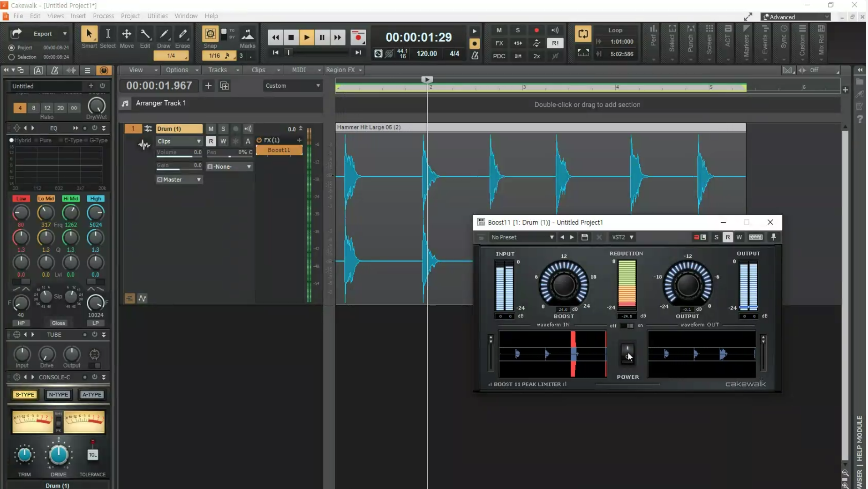
Task: Click the Output knob in Boost11
Action: coord(687,284)
